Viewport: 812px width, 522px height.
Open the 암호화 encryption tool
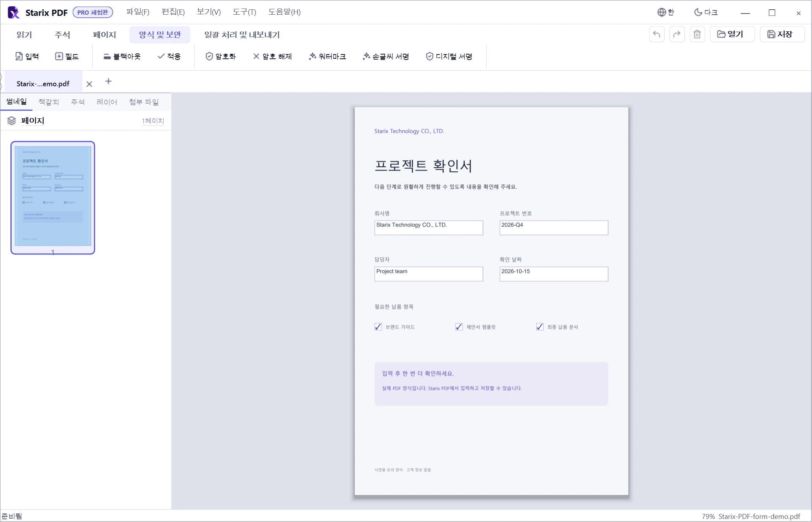point(220,56)
